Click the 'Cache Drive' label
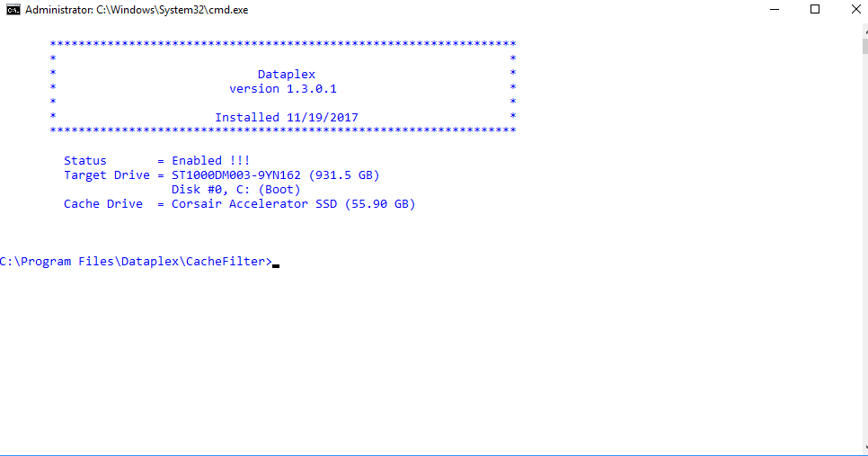The image size is (868, 456). [103, 204]
